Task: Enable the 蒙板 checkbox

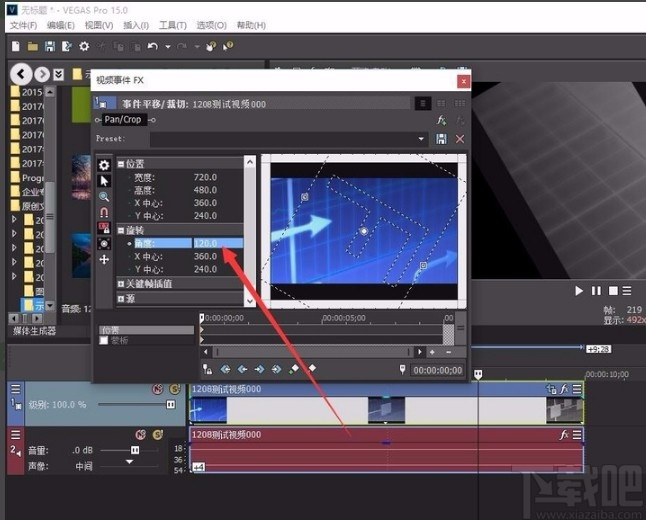Action: tap(104, 340)
